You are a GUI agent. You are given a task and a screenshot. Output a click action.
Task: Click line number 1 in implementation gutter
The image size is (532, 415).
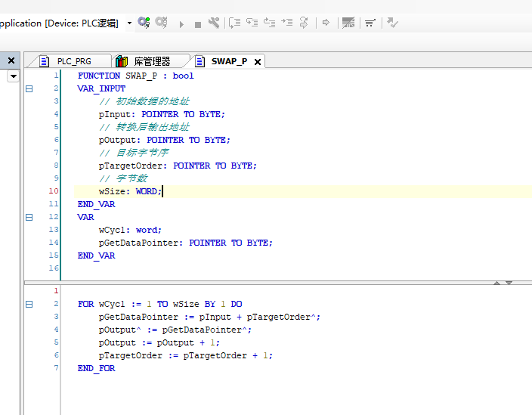pyautogui.click(x=56, y=291)
